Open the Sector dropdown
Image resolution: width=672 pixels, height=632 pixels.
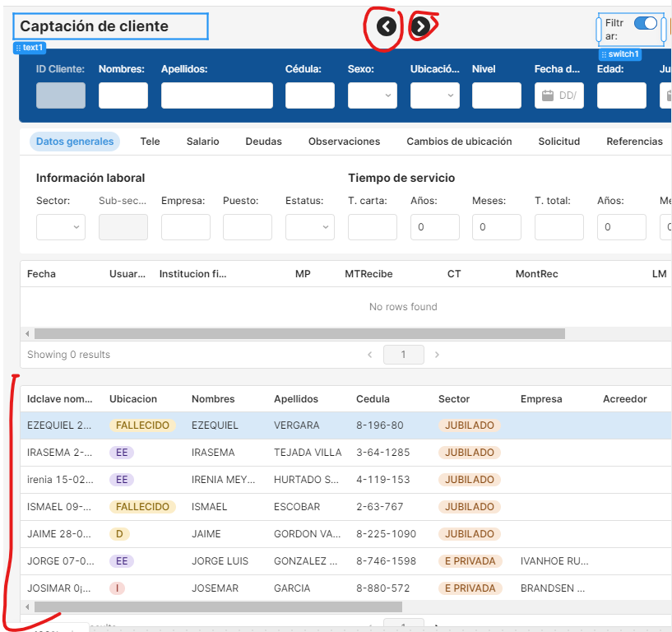pyautogui.click(x=61, y=227)
